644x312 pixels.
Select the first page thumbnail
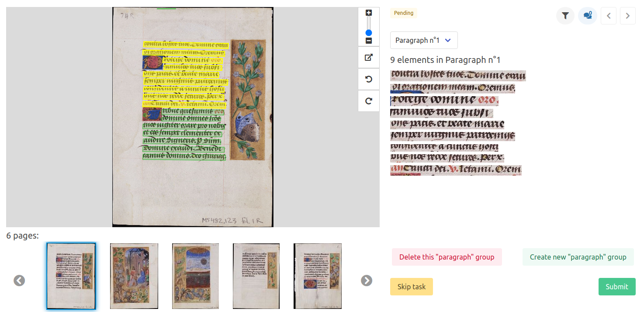coord(71,276)
